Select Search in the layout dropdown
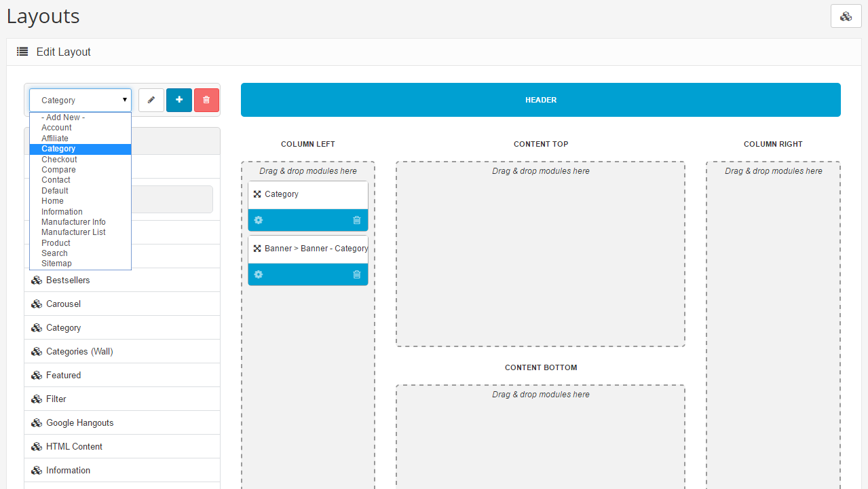Viewport: 868px width, 489px height. (x=80, y=253)
